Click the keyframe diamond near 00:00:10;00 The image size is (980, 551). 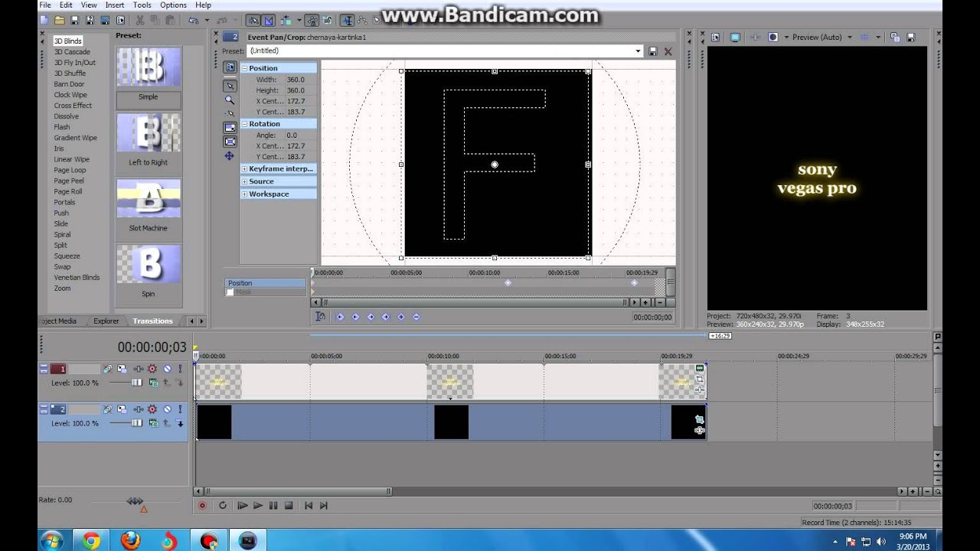tap(508, 283)
